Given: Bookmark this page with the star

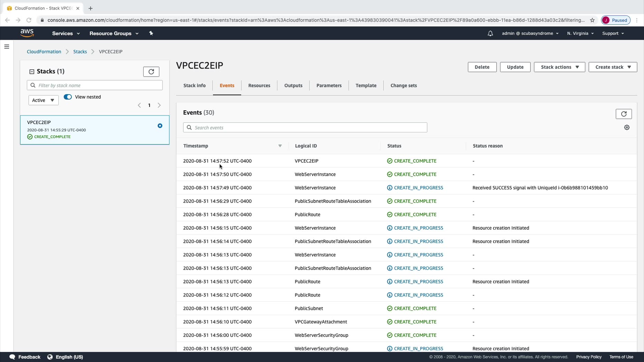Looking at the screenshot, I should tap(592, 20).
